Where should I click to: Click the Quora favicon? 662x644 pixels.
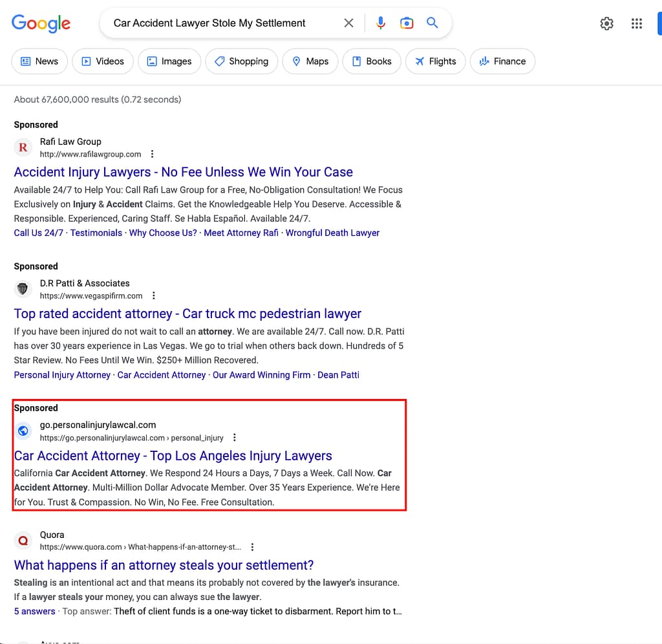point(23,540)
